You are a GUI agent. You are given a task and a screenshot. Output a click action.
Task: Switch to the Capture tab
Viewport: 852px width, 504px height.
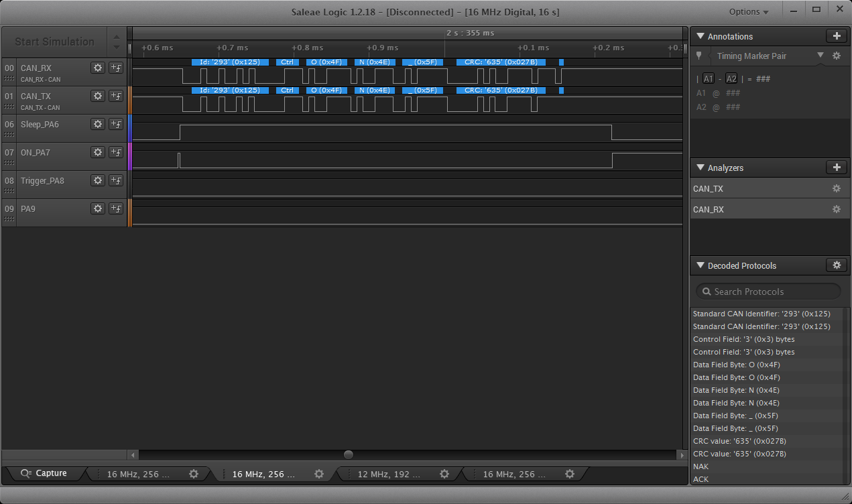44,473
